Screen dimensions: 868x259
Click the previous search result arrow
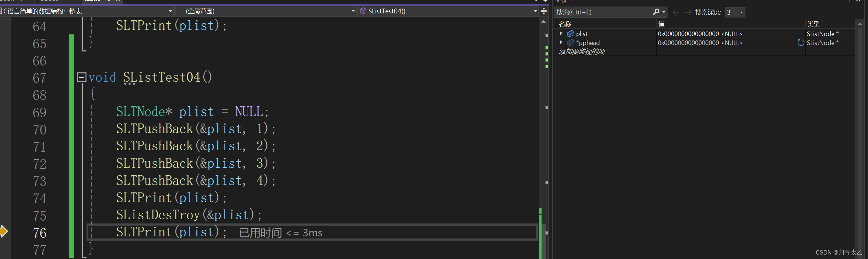676,12
